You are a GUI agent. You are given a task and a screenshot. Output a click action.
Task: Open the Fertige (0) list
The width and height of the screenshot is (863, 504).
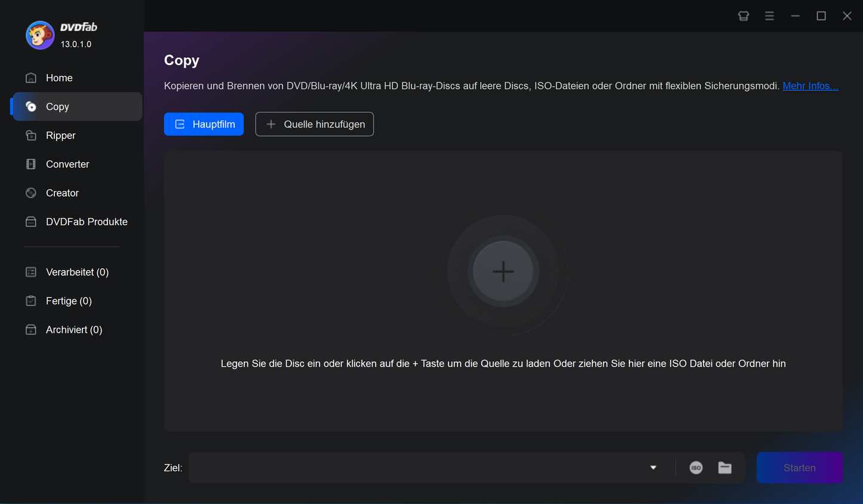click(x=68, y=301)
